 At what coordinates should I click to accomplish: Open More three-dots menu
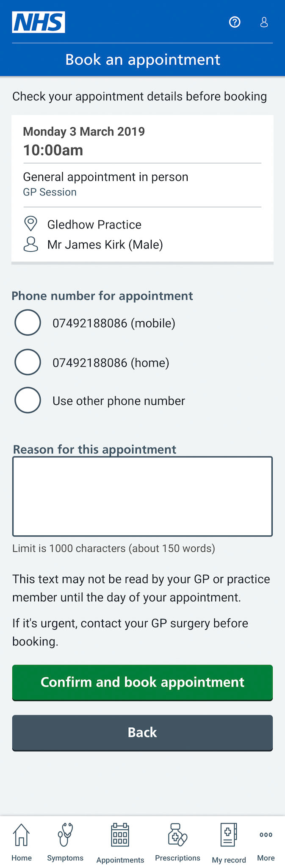(266, 835)
